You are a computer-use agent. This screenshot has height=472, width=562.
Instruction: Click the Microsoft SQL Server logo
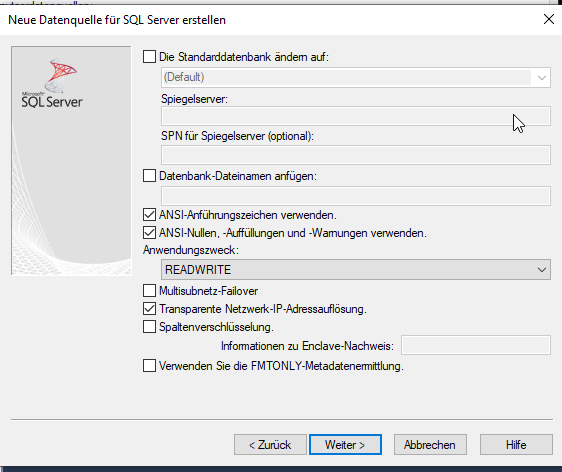click(x=52, y=84)
